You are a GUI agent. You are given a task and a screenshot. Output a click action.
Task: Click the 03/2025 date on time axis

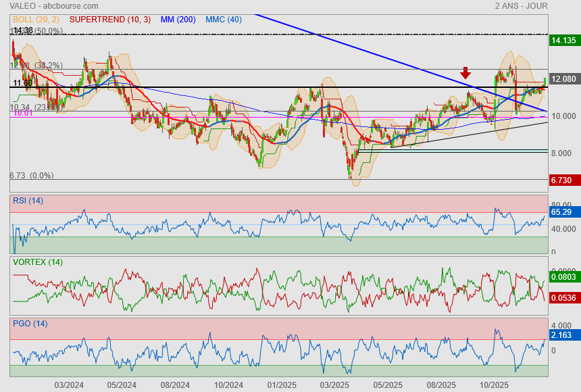335,385
